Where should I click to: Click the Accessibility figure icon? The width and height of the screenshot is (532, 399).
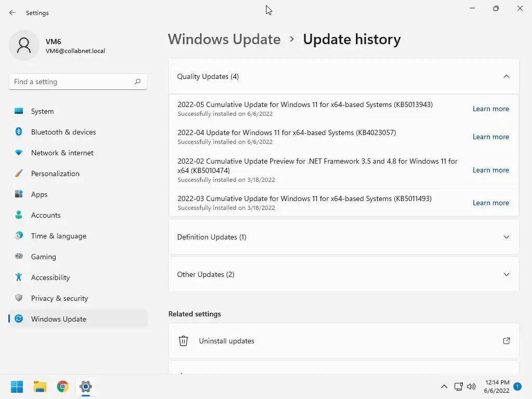point(19,277)
